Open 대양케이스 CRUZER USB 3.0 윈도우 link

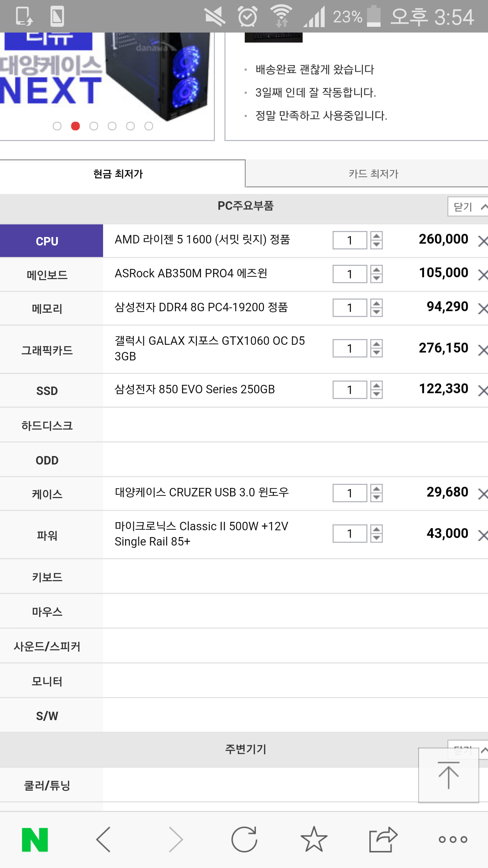202,492
